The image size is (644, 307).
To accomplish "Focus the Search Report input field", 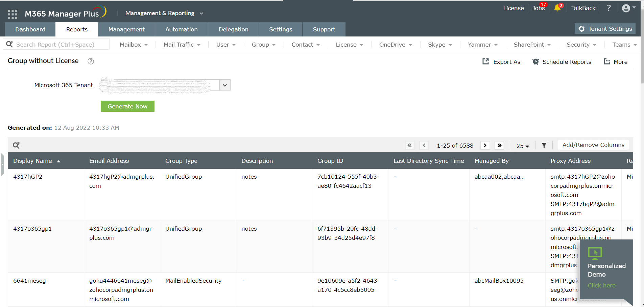I will pos(56,44).
